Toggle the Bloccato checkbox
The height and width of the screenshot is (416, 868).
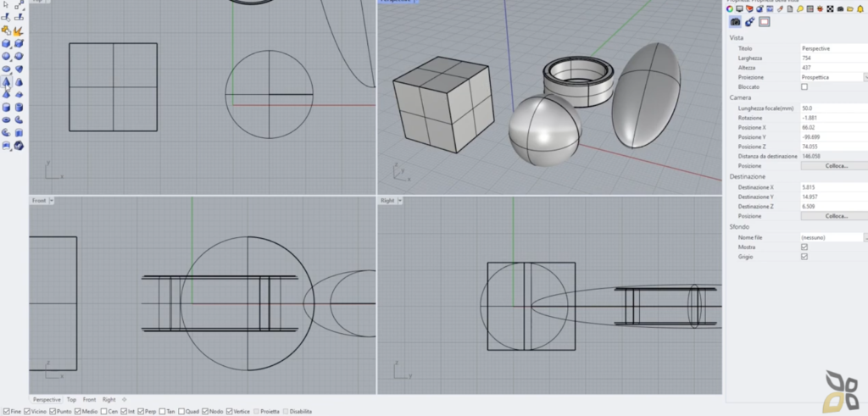coord(804,87)
